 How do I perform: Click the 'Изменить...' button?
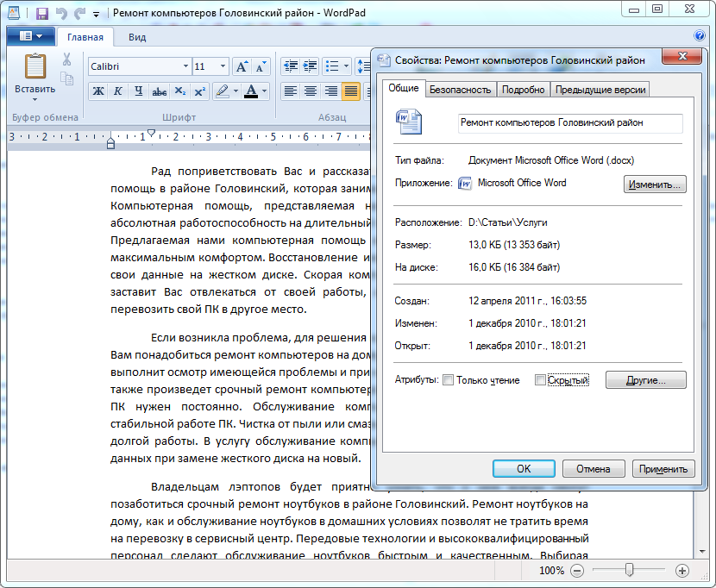[x=655, y=184]
